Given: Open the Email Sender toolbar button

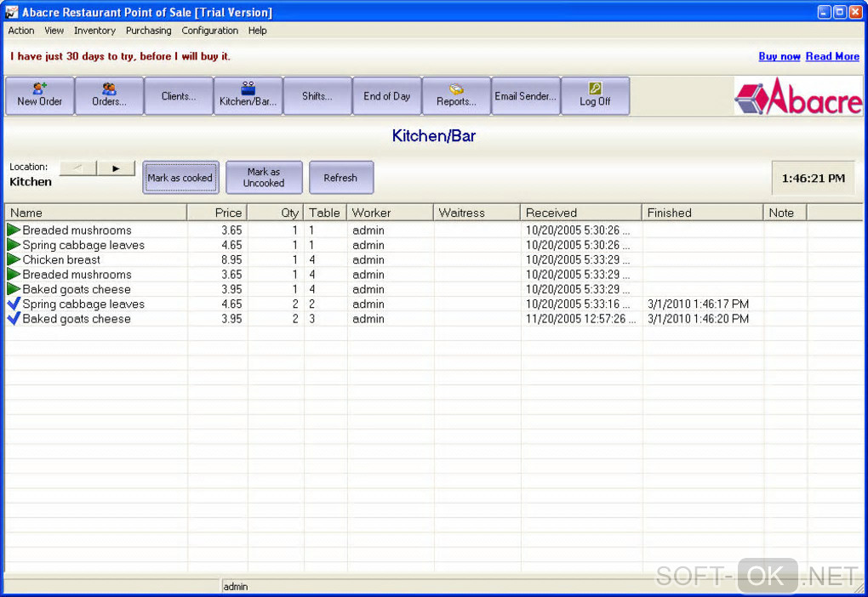Looking at the screenshot, I should (525, 96).
